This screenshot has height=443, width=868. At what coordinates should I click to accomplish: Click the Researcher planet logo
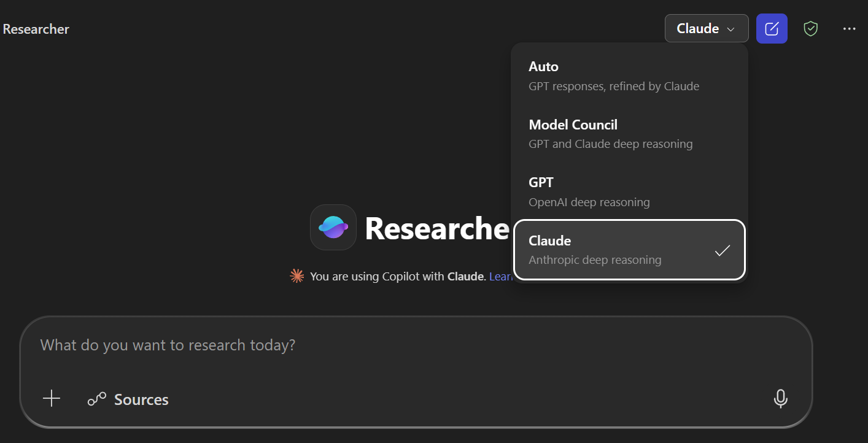[x=333, y=228]
